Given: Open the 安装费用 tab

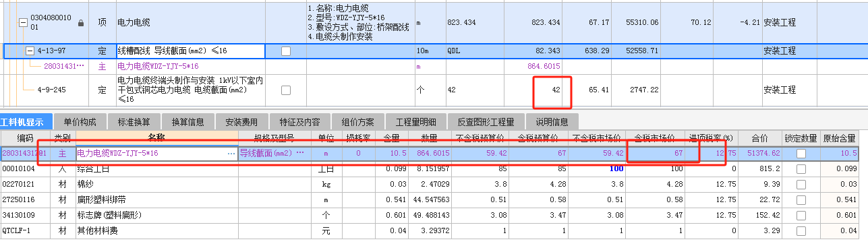Looking at the screenshot, I should 242,122.
